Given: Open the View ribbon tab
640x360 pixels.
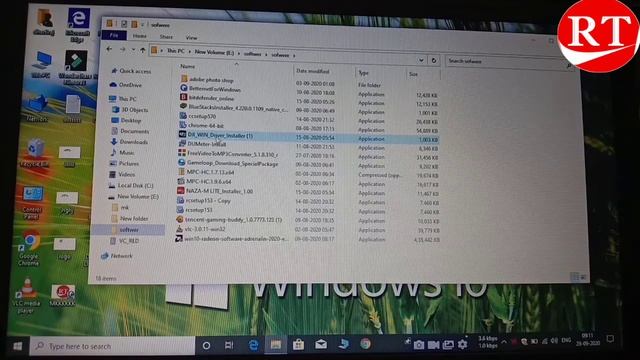Looking at the screenshot, I should [191, 38].
